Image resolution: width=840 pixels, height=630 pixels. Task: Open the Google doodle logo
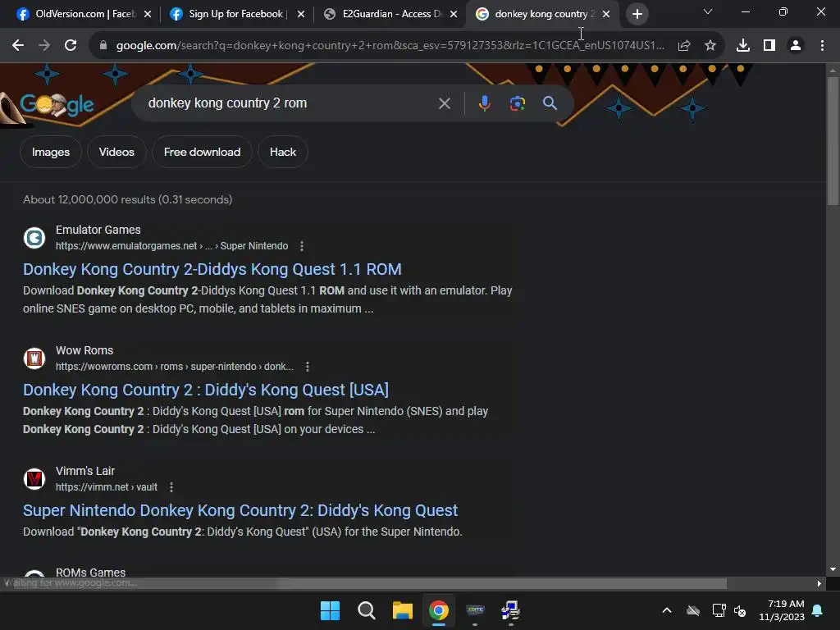pos(57,105)
